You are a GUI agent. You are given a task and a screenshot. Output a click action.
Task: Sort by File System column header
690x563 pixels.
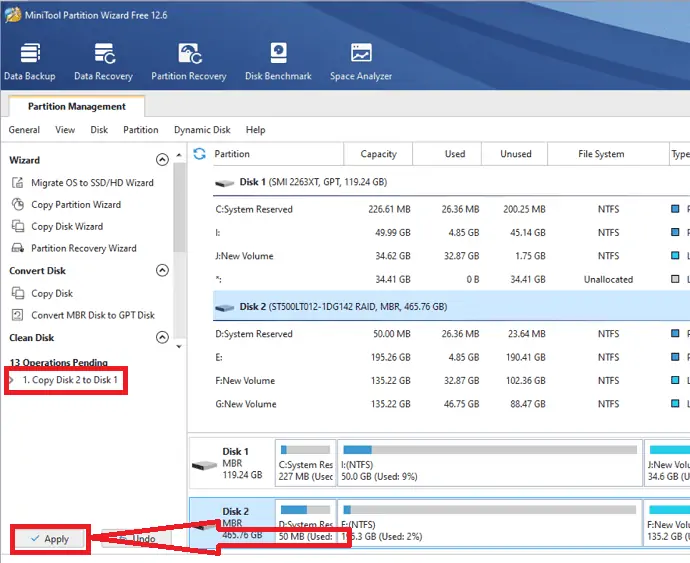click(608, 154)
